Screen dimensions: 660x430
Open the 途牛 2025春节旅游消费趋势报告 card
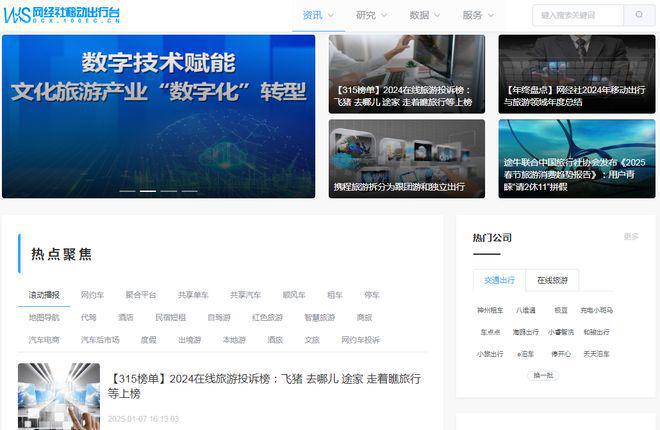click(x=577, y=159)
